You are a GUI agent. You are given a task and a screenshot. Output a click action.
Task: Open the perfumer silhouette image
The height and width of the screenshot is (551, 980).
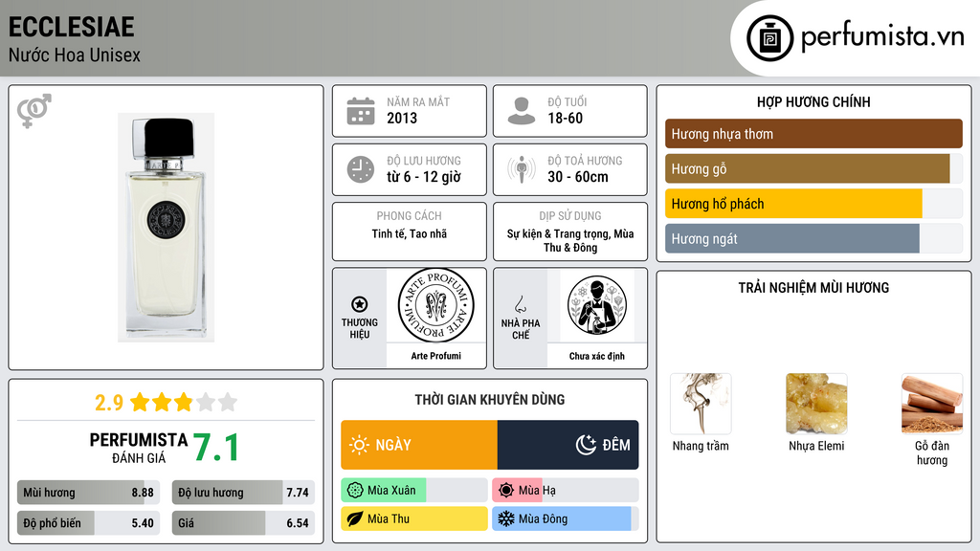pyautogui.click(x=597, y=305)
